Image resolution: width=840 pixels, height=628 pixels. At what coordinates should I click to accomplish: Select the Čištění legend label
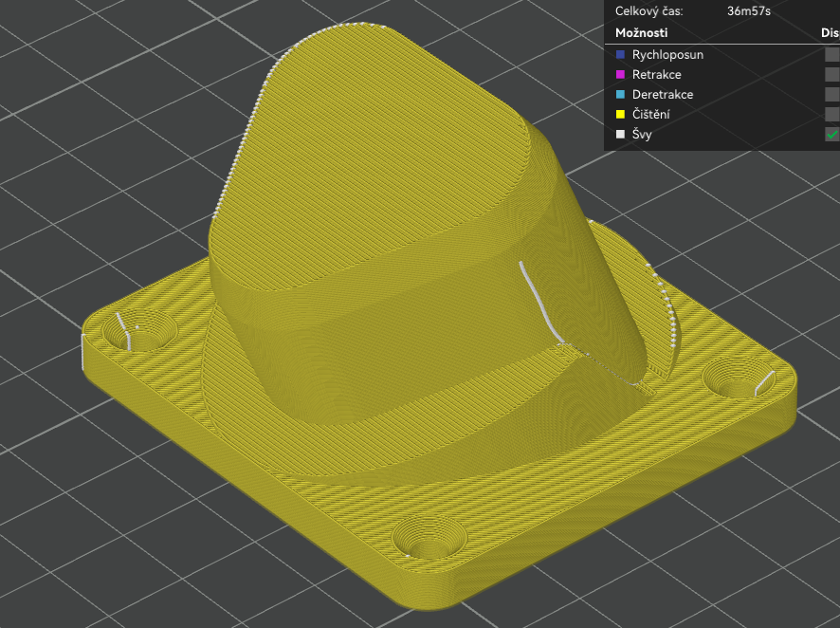tap(651, 115)
